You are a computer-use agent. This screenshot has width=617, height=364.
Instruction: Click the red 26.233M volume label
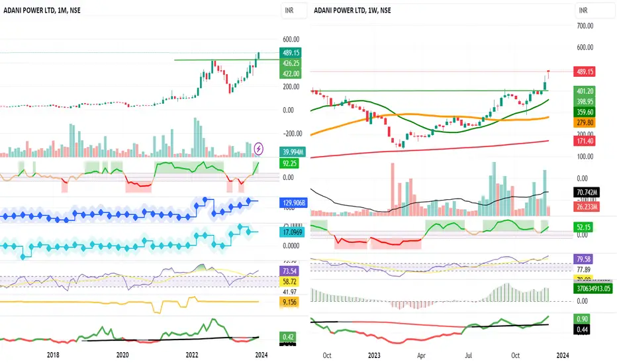[587, 206]
